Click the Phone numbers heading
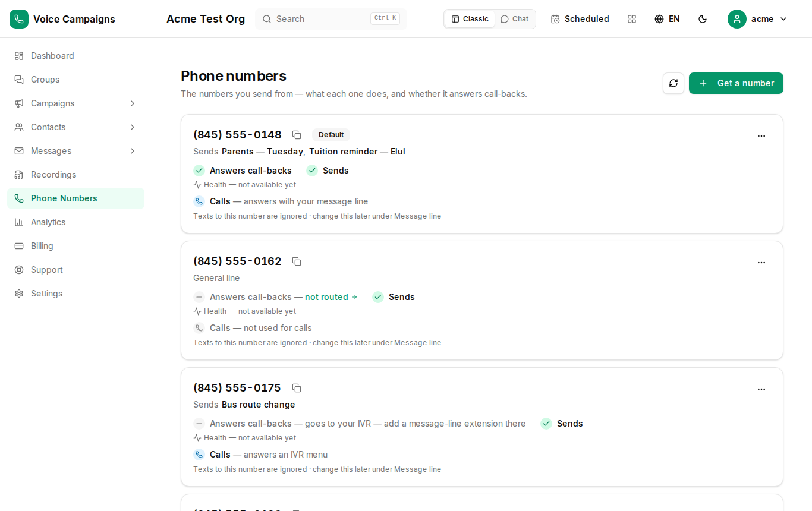Viewport: 812px width, 511px height. 234,76
